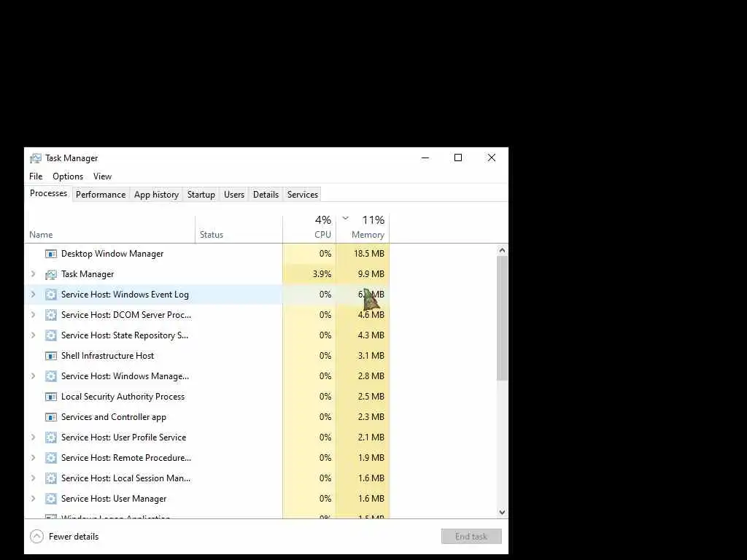Click the scrollbar down arrow
The image size is (747, 560).
point(502,513)
